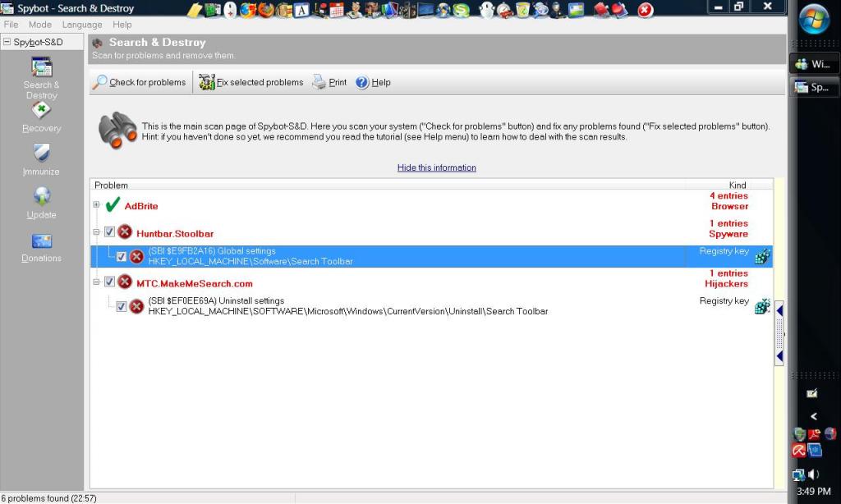841x504 pixels.
Task: Expand the AdBrite tree node
Action: point(97,205)
